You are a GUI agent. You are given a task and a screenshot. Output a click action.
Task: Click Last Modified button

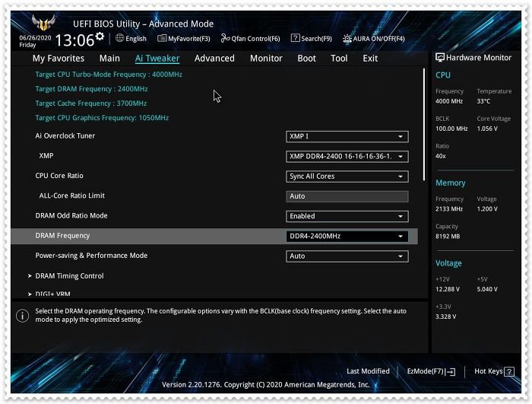tap(368, 371)
